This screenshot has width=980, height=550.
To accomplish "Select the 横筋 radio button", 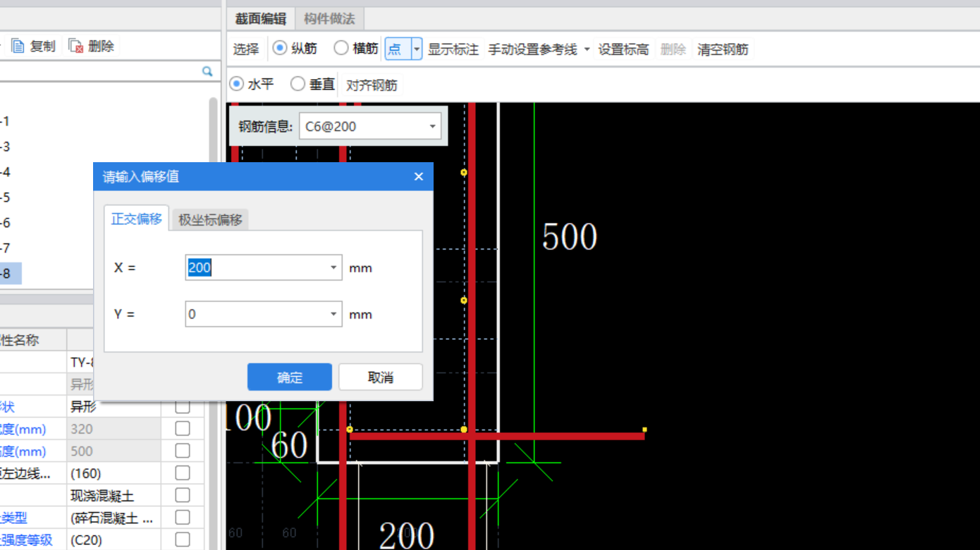I will (x=341, y=49).
